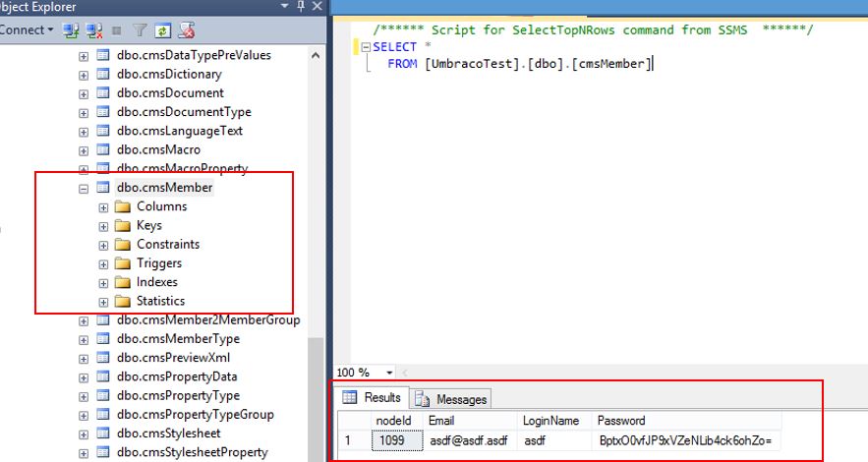This screenshot has width=868, height=462.
Task: Expand the Keys folder
Action: pyautogui.click(x=103, y=226)
